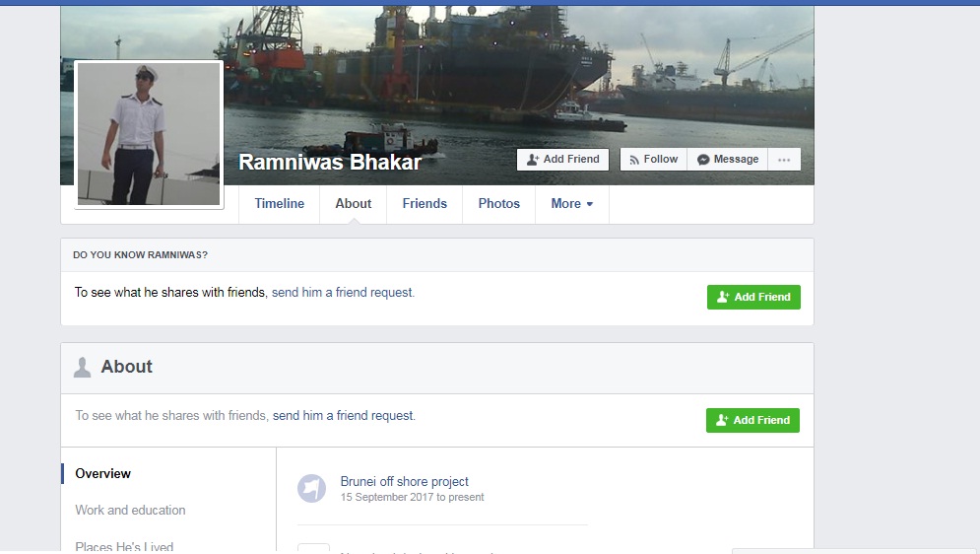Image resolution: width=980 pixels, height=554 pixels.
Task: Click the person silhouette icon beside About heading
Action: 82,367
